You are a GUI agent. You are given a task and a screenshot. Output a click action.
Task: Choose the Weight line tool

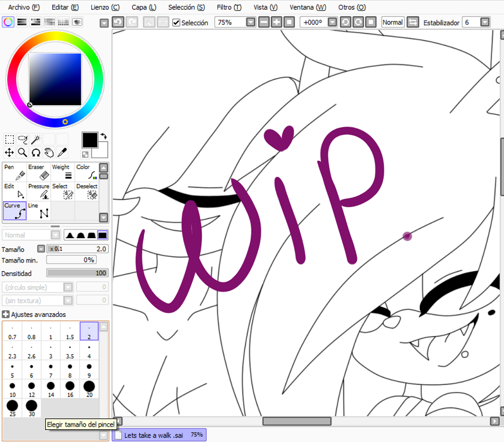click(x=62, y=172)
